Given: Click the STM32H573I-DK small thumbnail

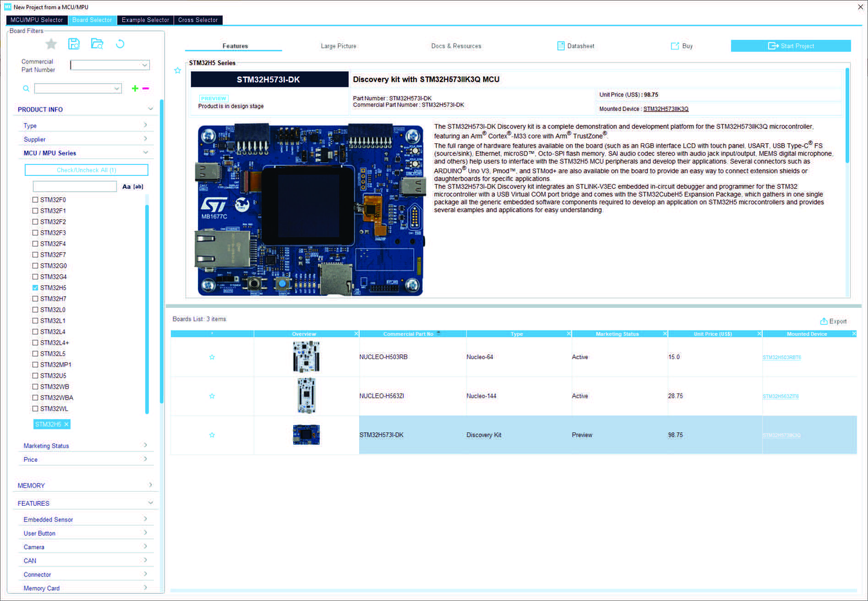Looking at the screenshot, I should tap(306, 435).
